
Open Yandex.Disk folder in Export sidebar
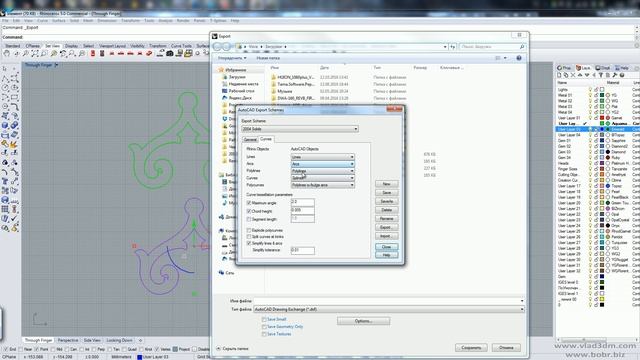tap(236, 98)
